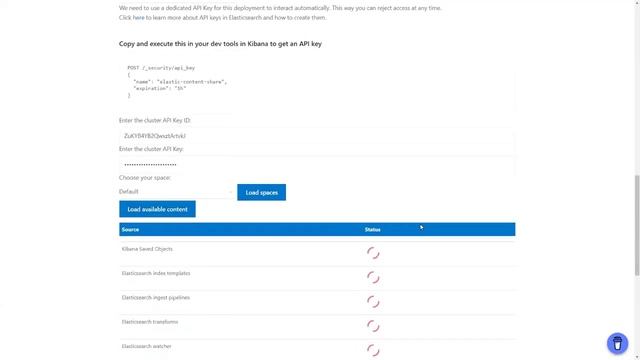Click the loading spinner for index templates
This screenshot has width=640, height=360.
pyautogui.click(x=373, y=277)
